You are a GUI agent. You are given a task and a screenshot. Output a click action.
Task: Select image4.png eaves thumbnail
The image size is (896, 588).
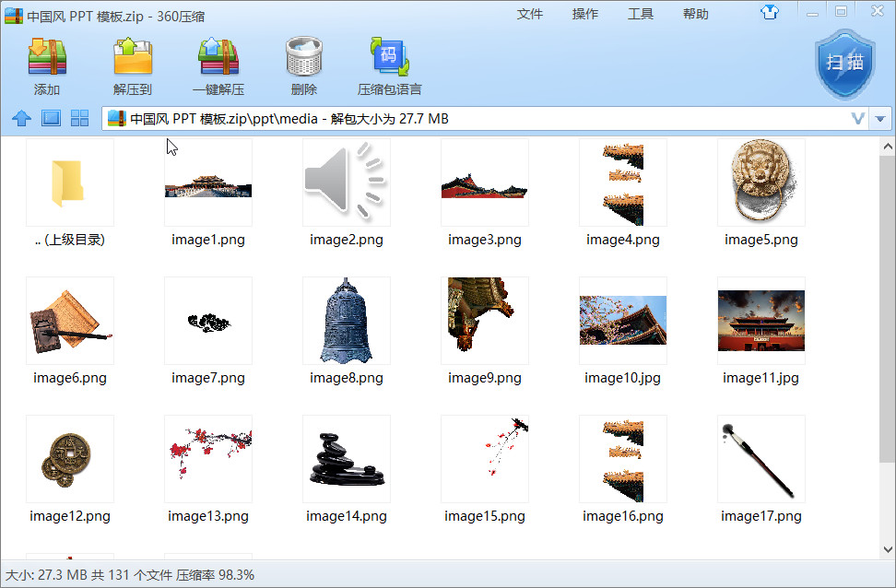click(x=623, y=182)
